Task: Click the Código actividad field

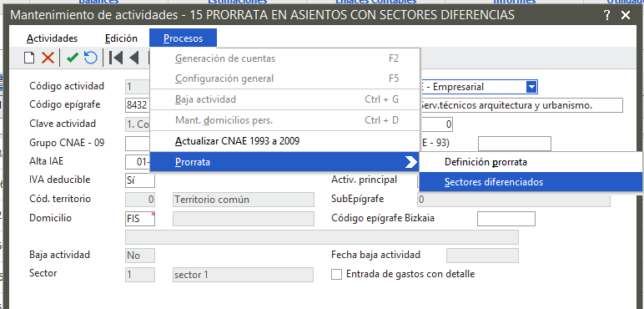Action: (138, 87)
